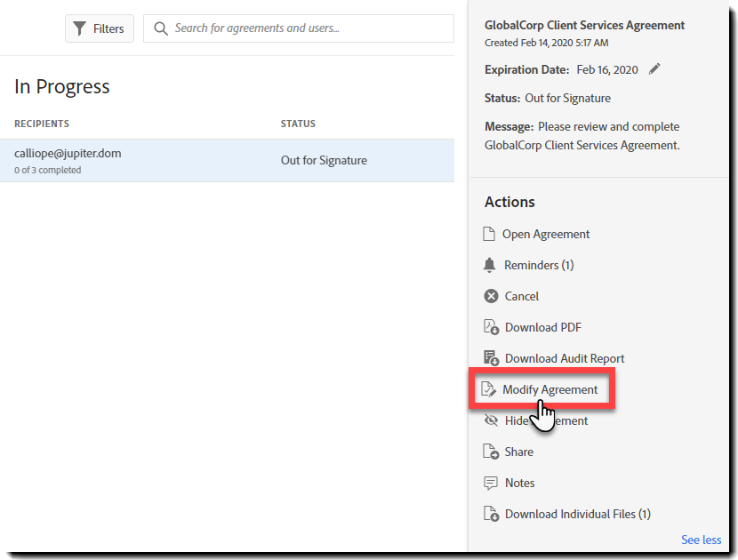The image size is (738, 560).
Task: Sort by Status column header
Action: pyautogui.click(x=298, y=124)
